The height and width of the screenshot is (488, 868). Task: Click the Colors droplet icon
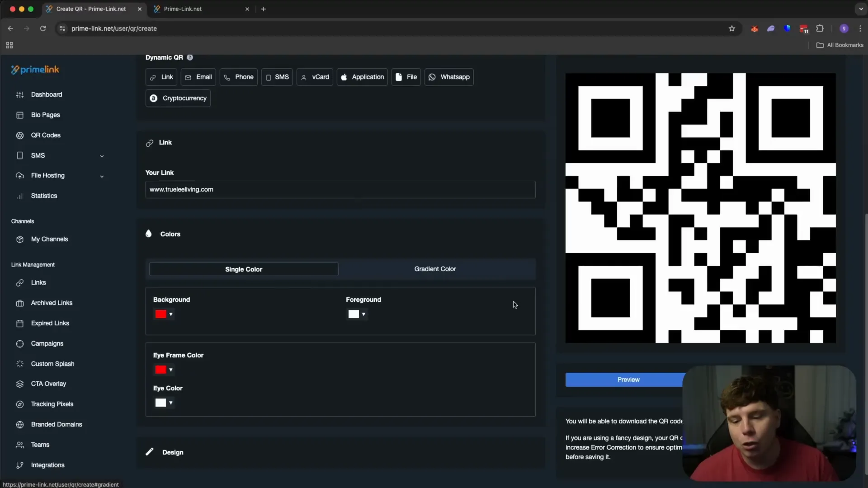pyautogui.click(x=149, y=234)
